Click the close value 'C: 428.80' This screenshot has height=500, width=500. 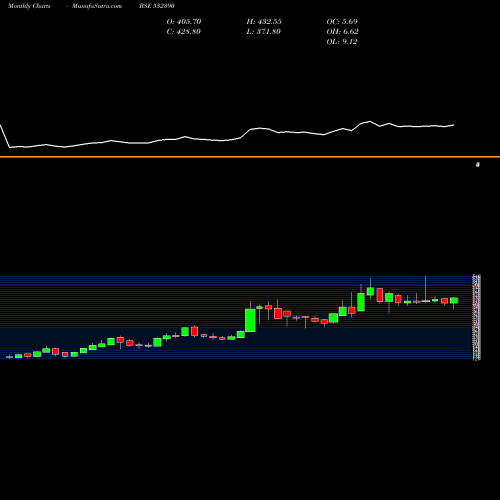click(184, 32)
